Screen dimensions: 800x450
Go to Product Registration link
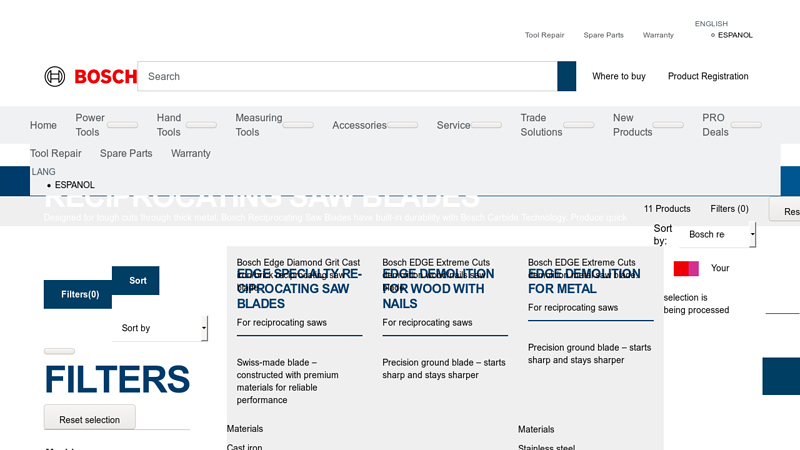click(708, 76)
